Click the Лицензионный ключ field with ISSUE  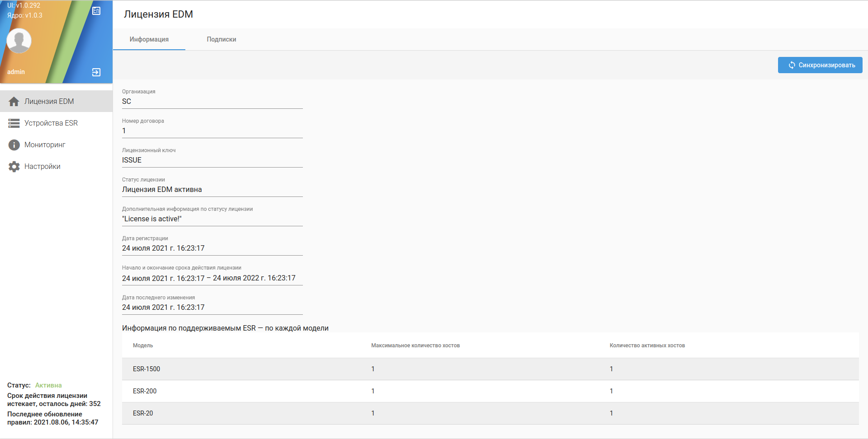pos(212,160)
